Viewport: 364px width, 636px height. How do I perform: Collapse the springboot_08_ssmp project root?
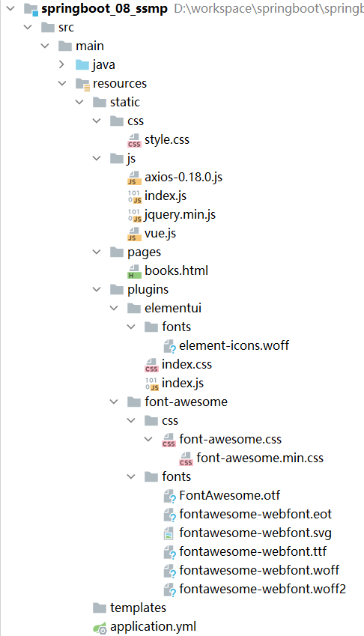click(10, 8)
